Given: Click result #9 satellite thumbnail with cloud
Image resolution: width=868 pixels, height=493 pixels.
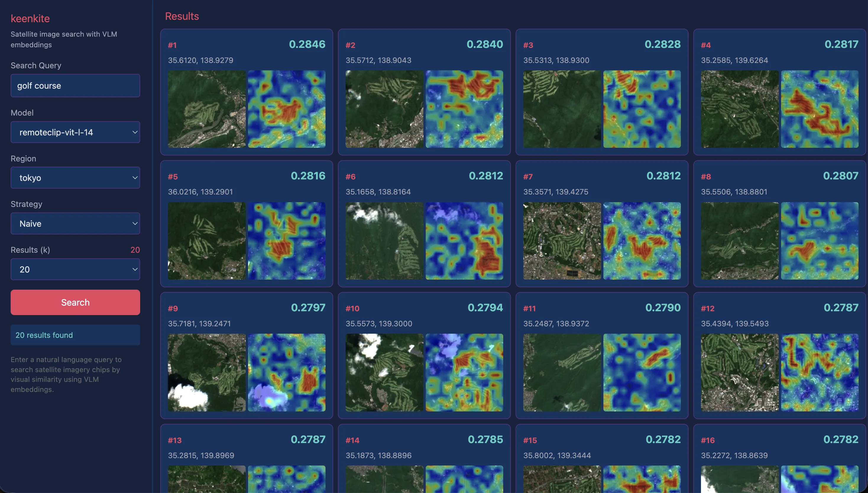Looking at the screenshot, I should 207,372.
